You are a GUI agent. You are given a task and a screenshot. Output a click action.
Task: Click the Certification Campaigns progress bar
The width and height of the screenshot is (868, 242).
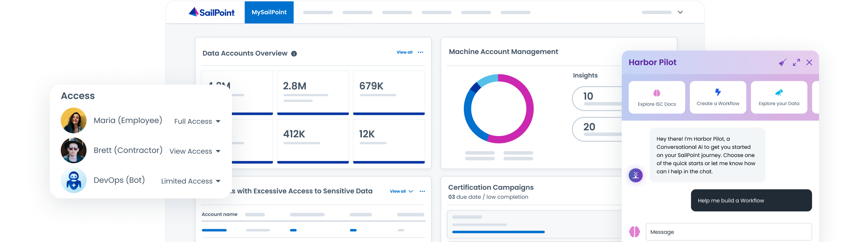point(499,232)
